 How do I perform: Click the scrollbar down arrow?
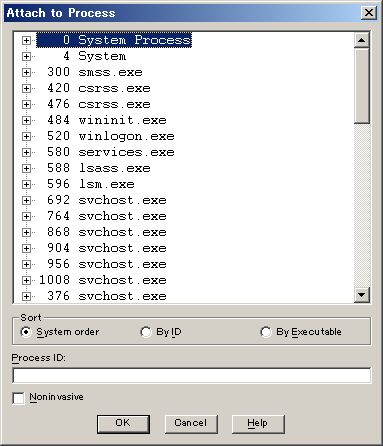[x=362, y=295]
